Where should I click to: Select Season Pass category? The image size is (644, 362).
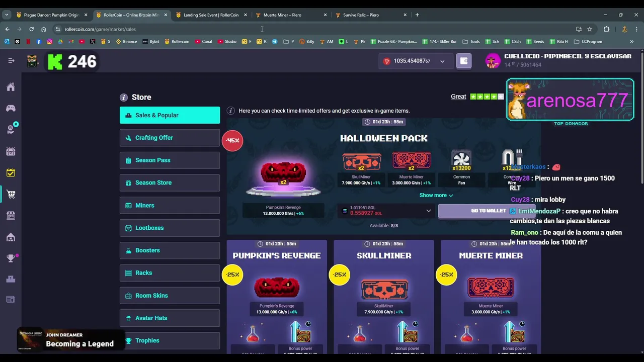[170, 160]
